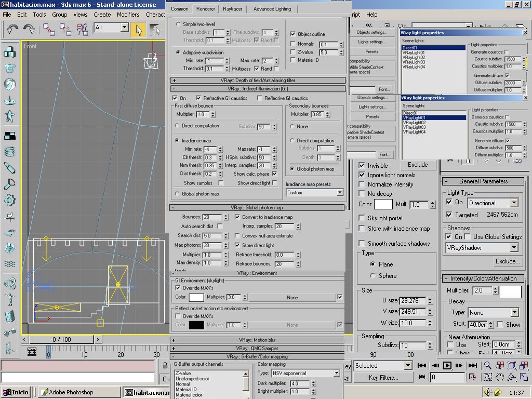Click the Previous Frame button
This screenshot has width=532, height=399.
point(435,365)
